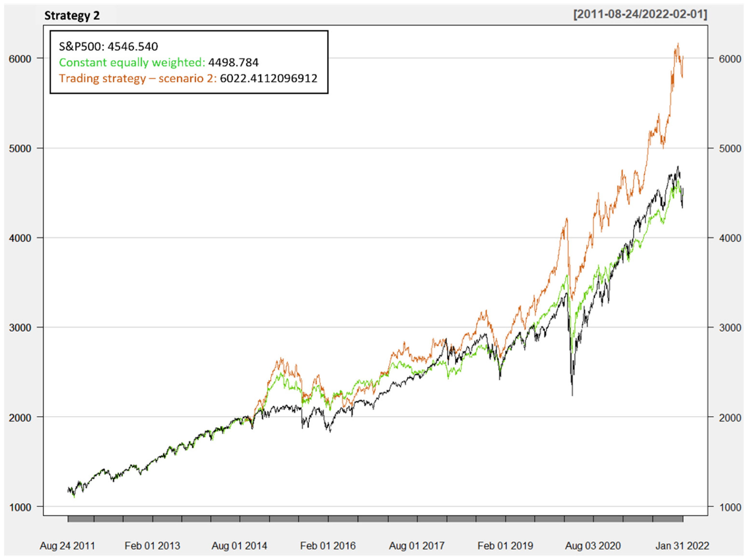Click the 5000 label on right axis
The image size is (748, 560).
click(x=730, y=148)
